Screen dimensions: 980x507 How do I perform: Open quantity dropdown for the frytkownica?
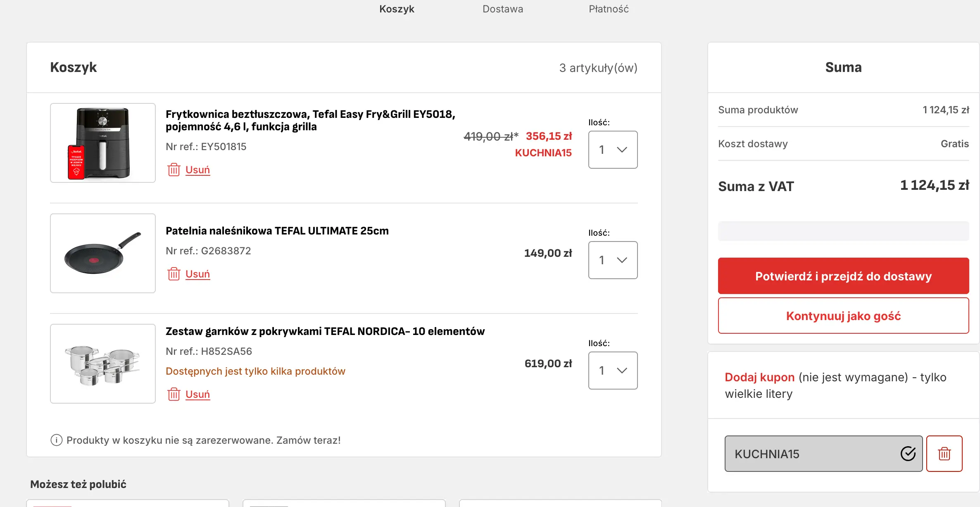coord(613,150)
